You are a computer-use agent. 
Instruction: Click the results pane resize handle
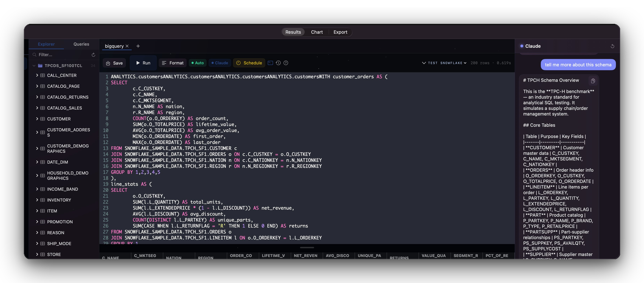click(307, 248)
